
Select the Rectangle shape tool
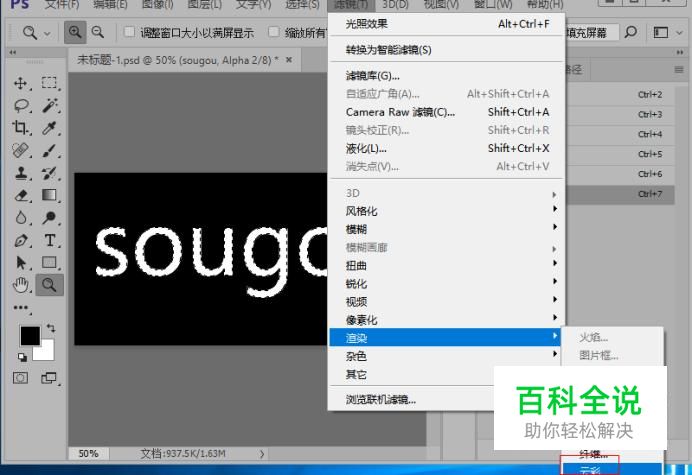point(49,263)
